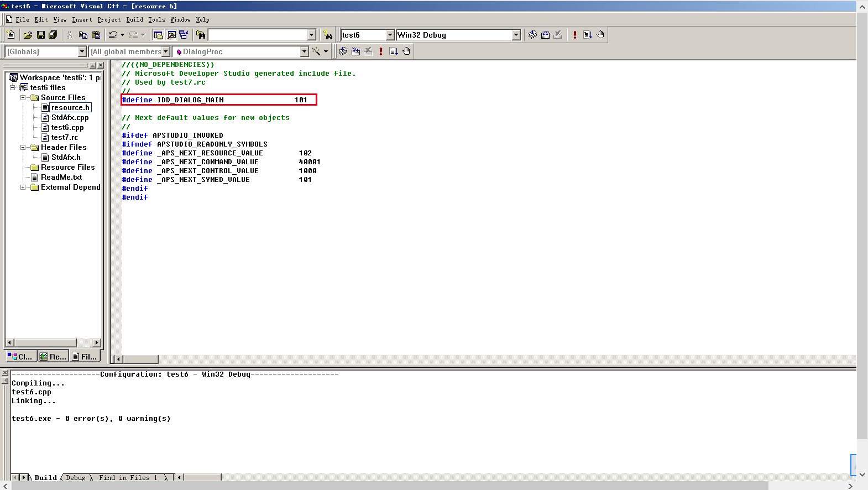Collapse the Source Files folder
Viewport: 868px width, 490px height.
(x=23, y=98)
